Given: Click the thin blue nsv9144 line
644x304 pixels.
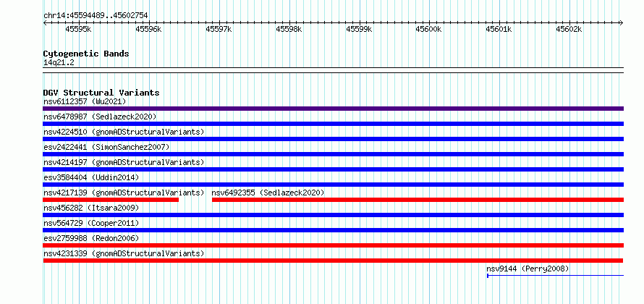Looking at the screenshot, I should tap(555, 276).
